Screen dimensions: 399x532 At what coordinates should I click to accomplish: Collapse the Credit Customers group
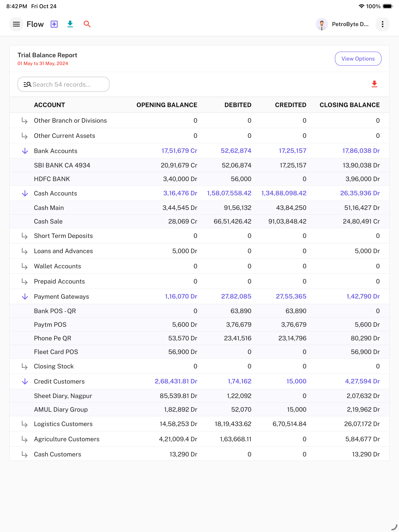(25, 381)
